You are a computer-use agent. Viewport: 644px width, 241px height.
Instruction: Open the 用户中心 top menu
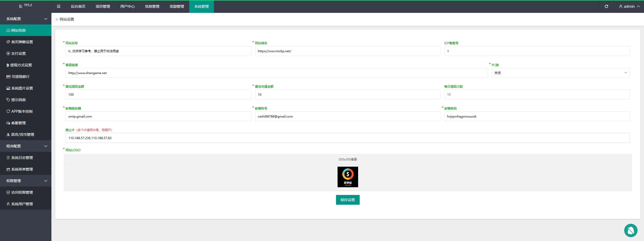(x=128, y=6)
